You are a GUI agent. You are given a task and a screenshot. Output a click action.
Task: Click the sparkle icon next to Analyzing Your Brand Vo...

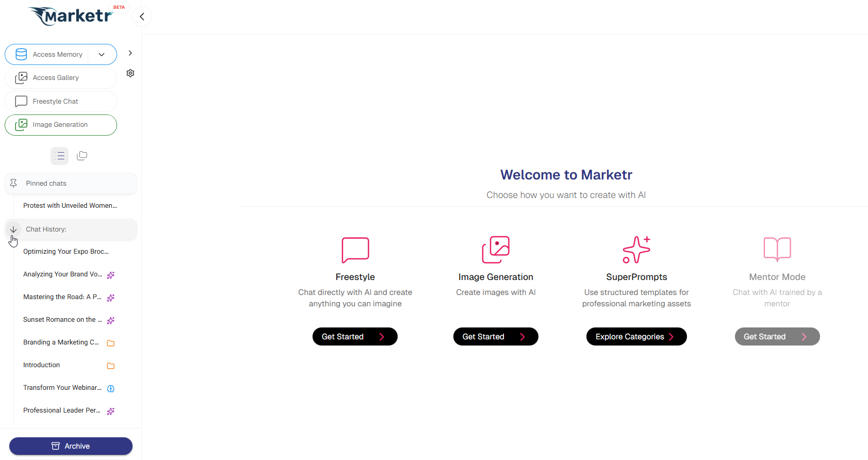110,275
